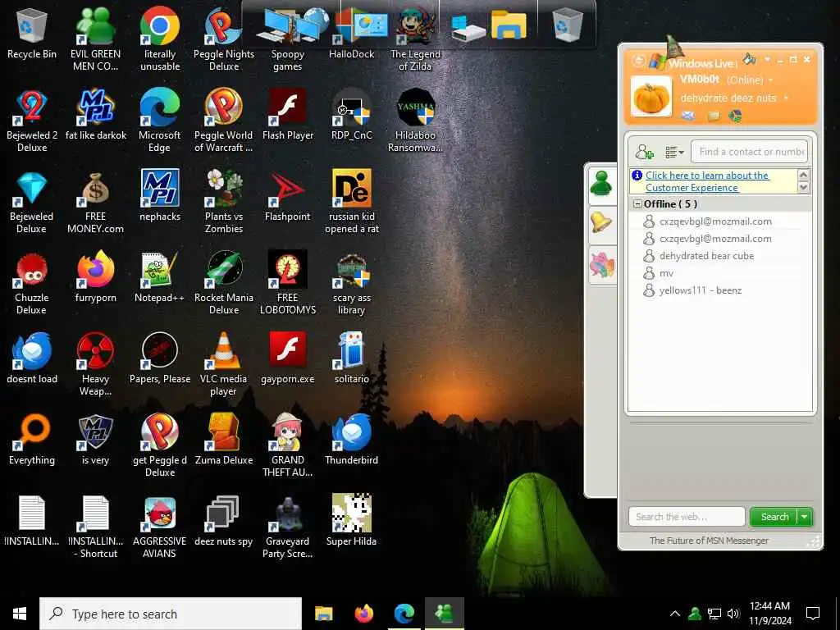Open the Messenger email inbox envelope icon

tap(688, 116)
